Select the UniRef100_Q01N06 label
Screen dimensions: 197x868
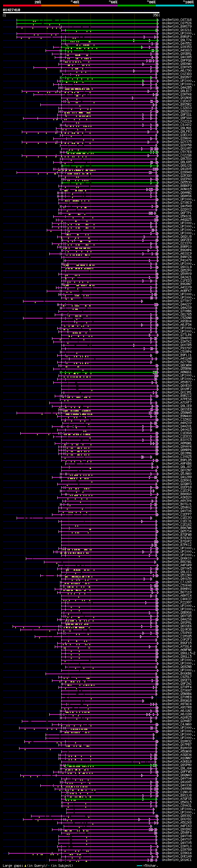click(177, 98)
